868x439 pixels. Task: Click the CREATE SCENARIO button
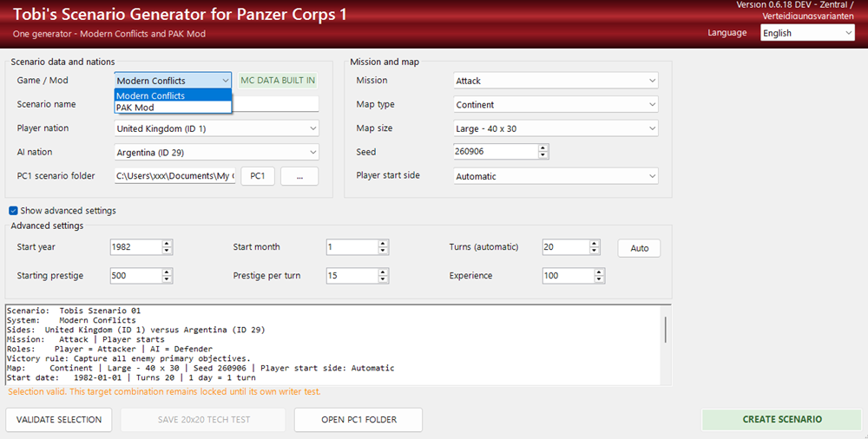(782, 420)
